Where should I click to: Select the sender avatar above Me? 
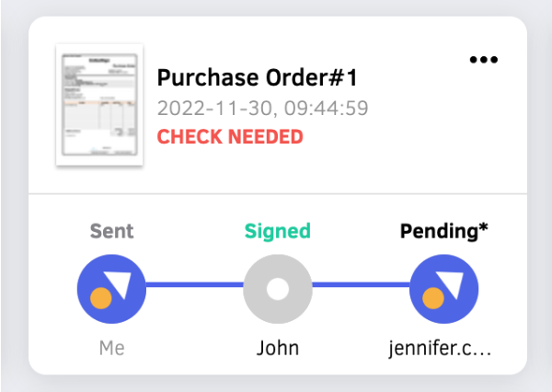tap(111, 289)
